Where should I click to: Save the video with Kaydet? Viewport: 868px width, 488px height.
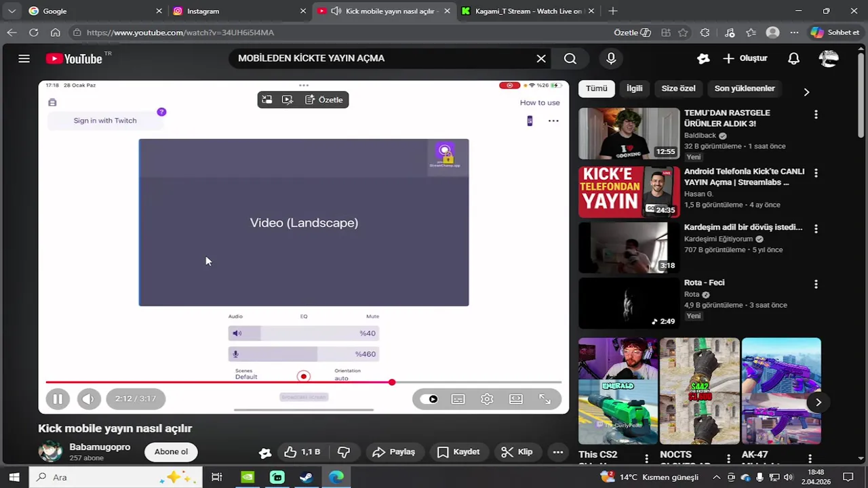pos(458,452)
